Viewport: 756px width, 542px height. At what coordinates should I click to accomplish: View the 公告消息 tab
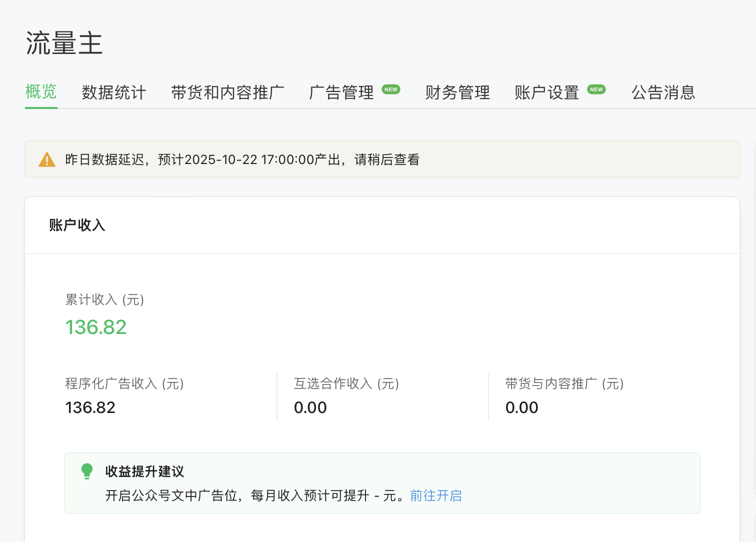coord(663,92)
